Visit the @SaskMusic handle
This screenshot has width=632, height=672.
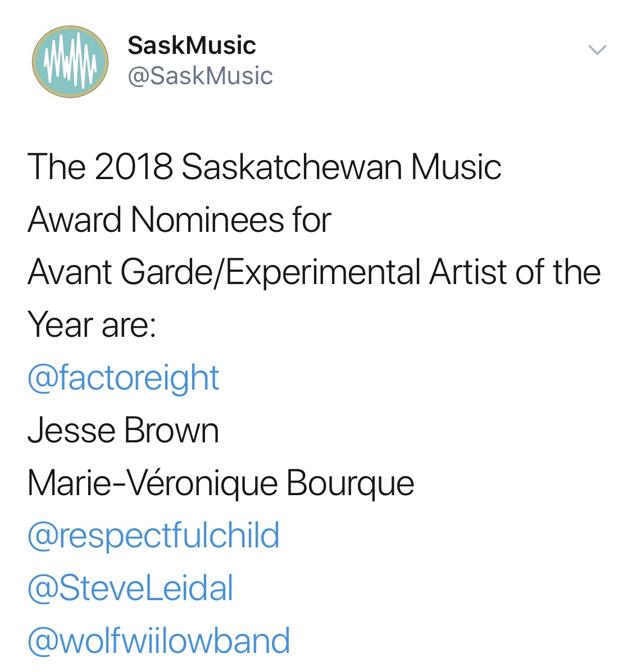tap(200, 76)
